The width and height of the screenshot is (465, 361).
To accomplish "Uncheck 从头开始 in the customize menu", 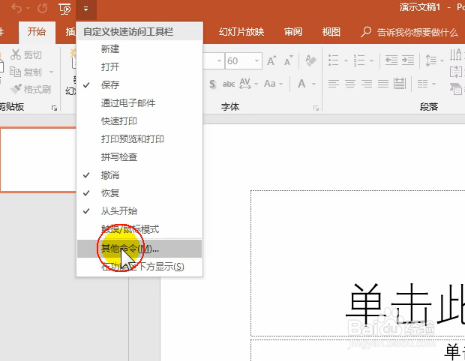I will click(x=139, y=211).
